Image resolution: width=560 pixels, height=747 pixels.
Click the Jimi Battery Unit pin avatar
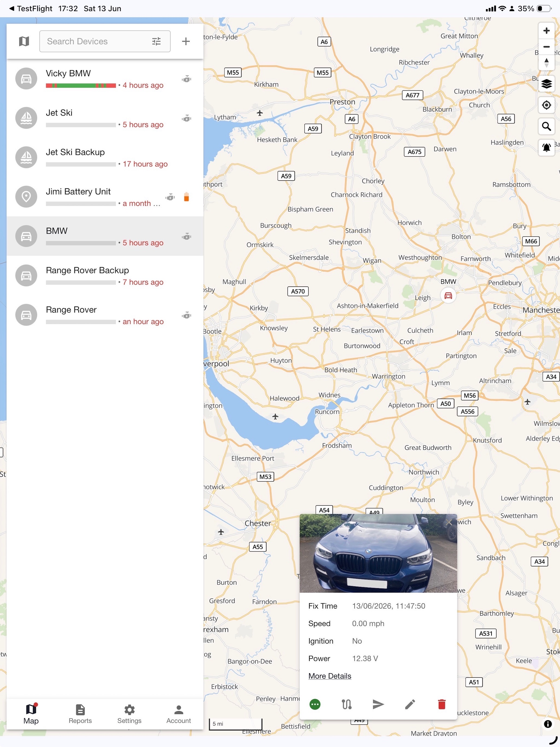tap(26, 197)
